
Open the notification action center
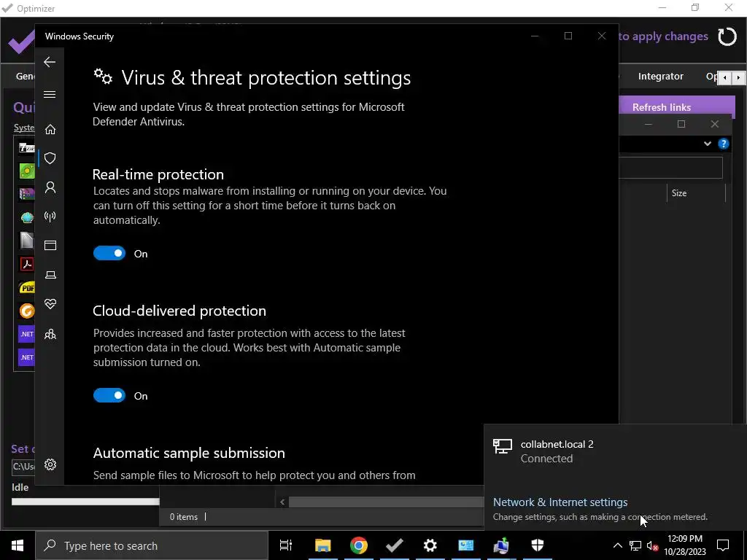[x=723, y=545]
